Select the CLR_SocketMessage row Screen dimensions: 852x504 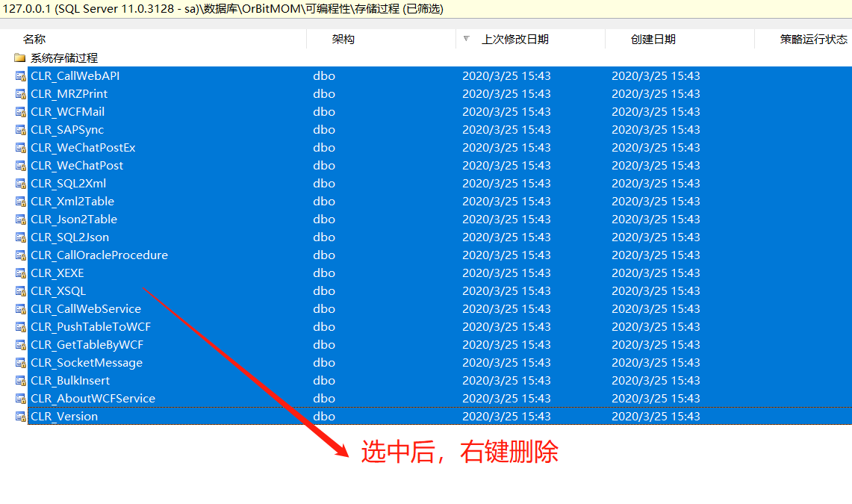pyautogui.click(x=87, y=363)
